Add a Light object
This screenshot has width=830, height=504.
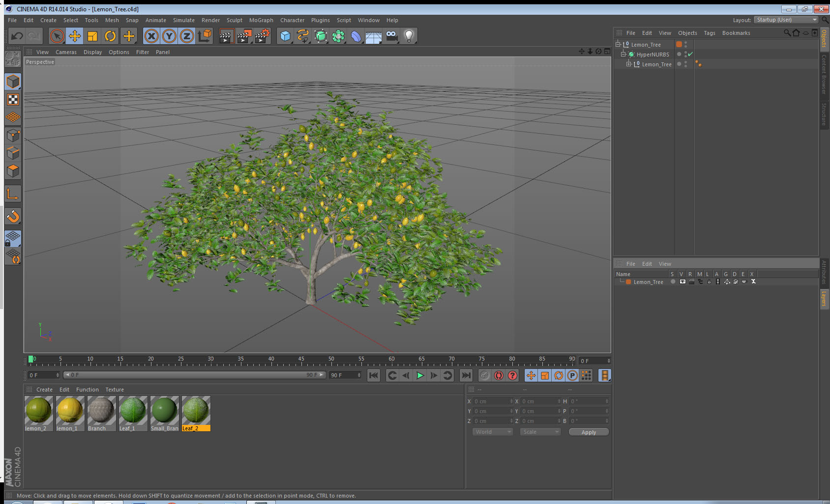point(409,36)
